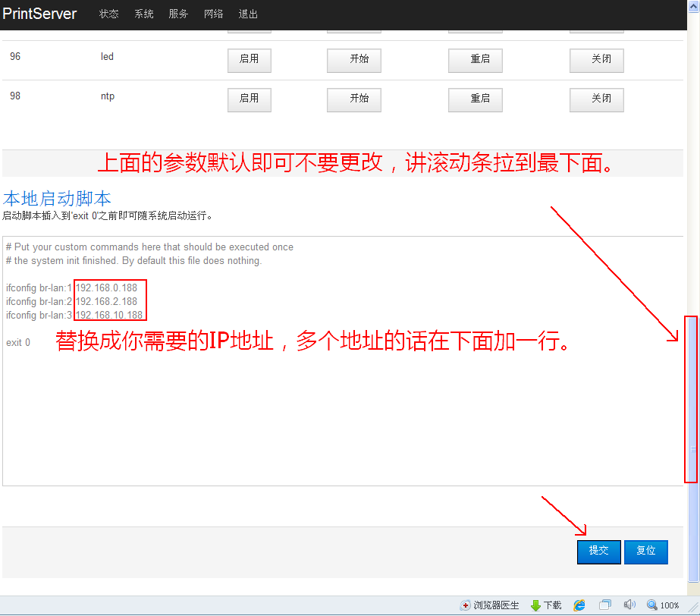Screen dimensions: 700x616
Task: Reset the form with 复位 button
Action: [645, 552]
